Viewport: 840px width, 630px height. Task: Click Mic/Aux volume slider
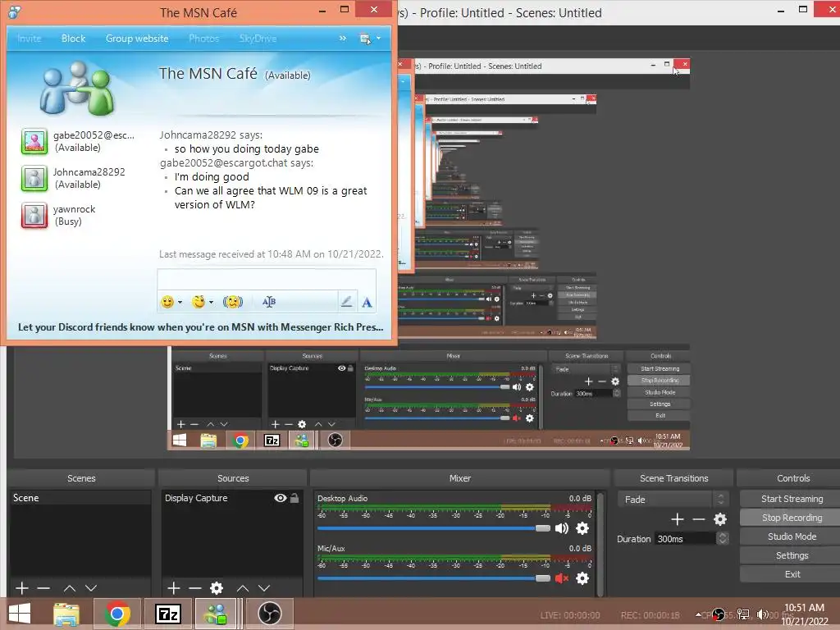434,578
